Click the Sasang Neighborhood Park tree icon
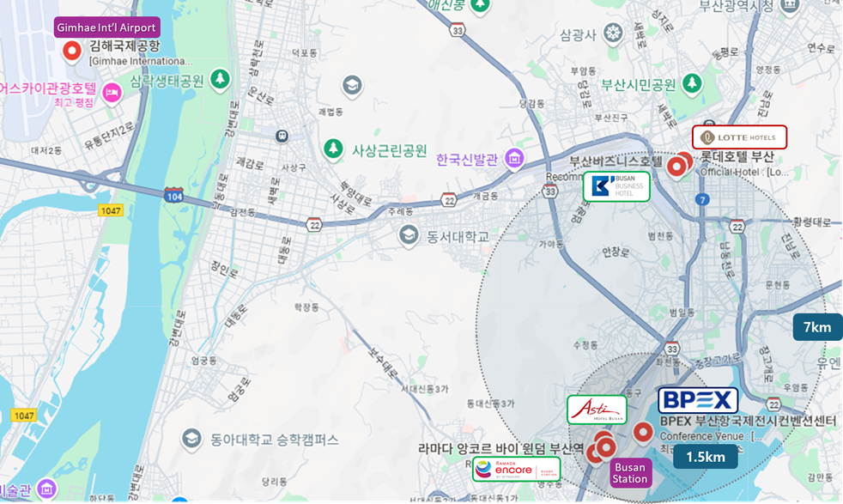The width and height of the screenshot is (843, 504). tap(333, 149)
